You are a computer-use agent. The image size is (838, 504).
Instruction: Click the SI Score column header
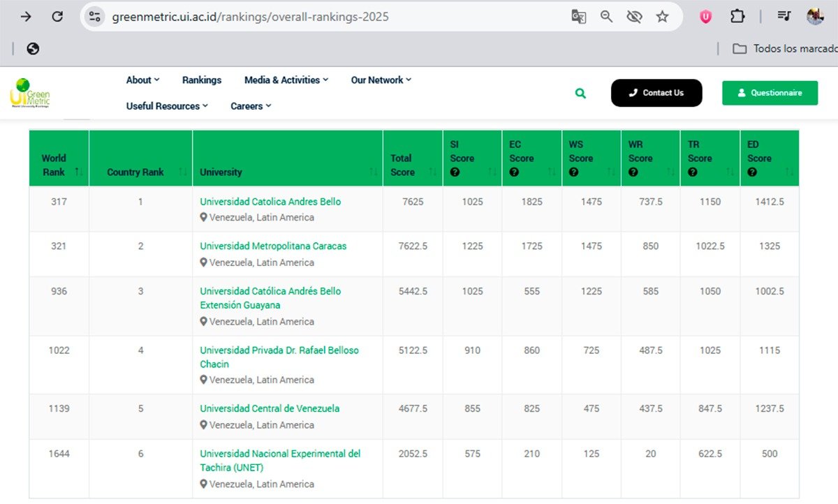[x=472, y=158]
